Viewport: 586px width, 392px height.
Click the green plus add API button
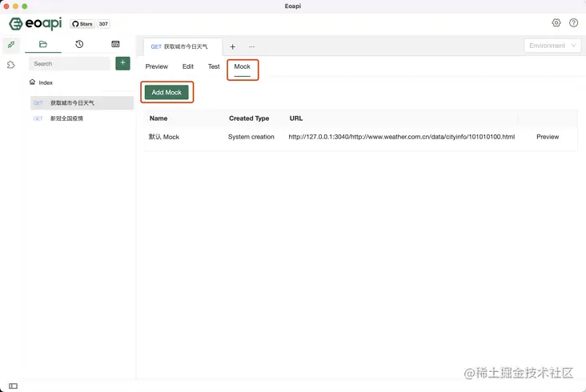click(122, 63)
